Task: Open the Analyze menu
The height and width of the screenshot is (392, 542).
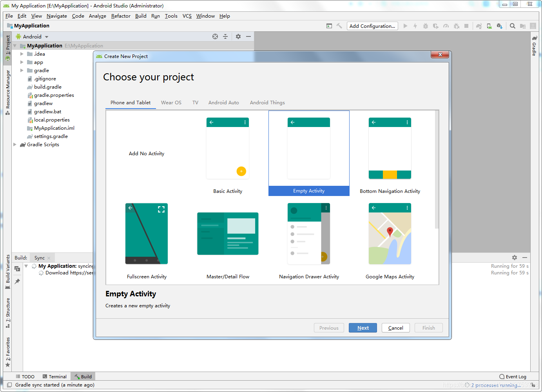Action: tap(98, 16)
